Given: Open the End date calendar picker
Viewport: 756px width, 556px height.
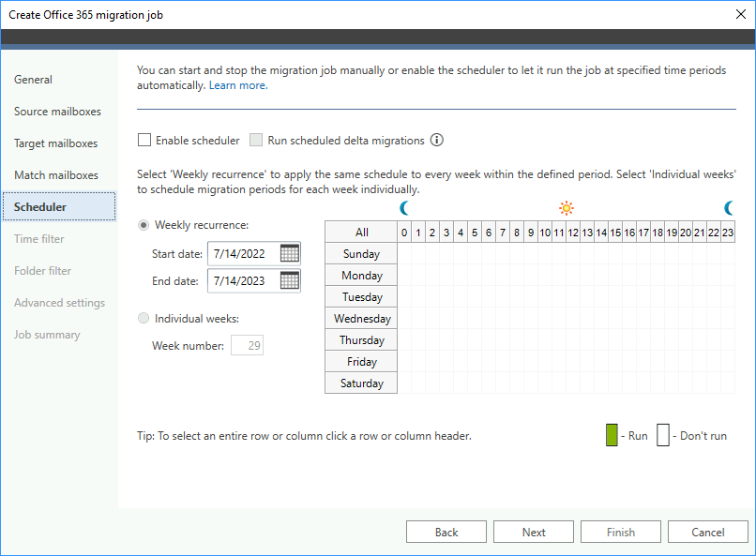Looking at the screenshot, I should click(x=289, y=280).
